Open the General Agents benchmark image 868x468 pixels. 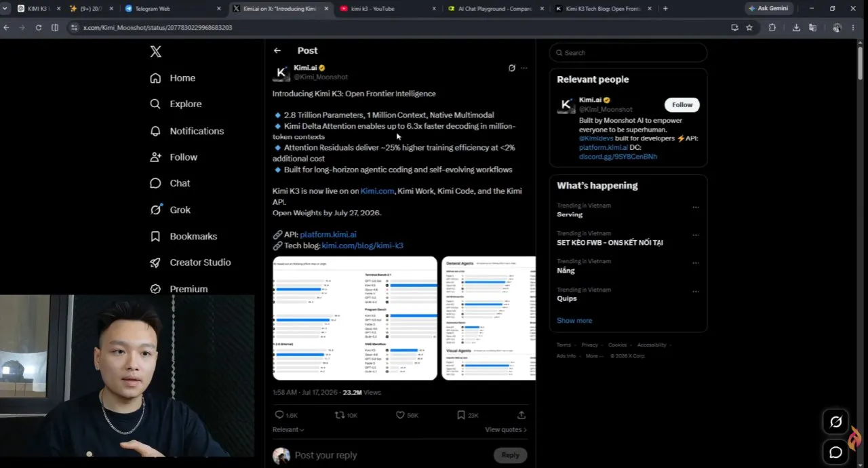click(489, 318)
